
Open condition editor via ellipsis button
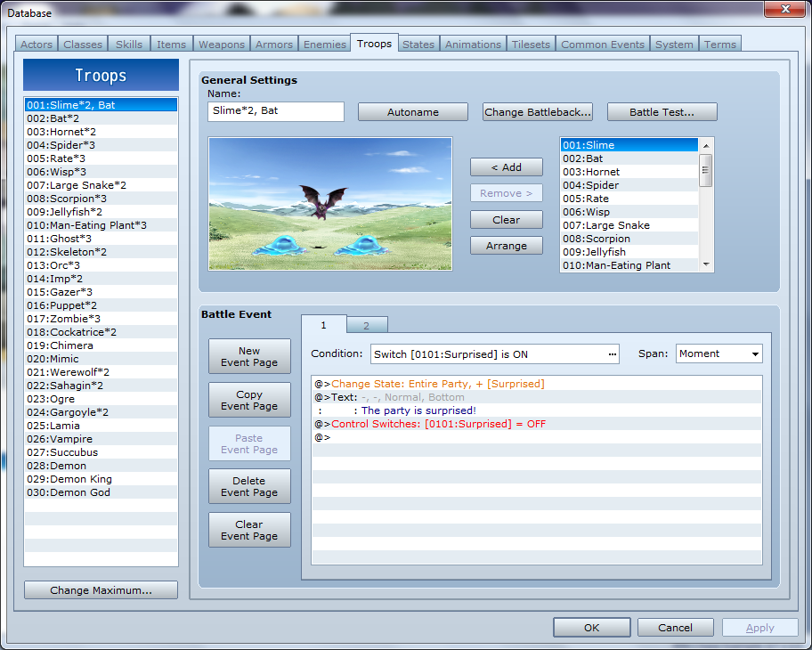[x=613, y=354]
